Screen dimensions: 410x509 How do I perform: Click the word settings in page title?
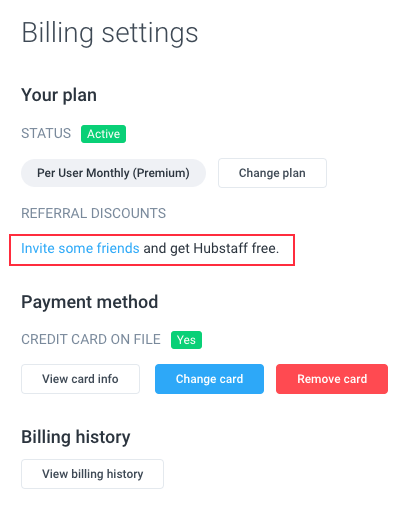coord(150,34)
